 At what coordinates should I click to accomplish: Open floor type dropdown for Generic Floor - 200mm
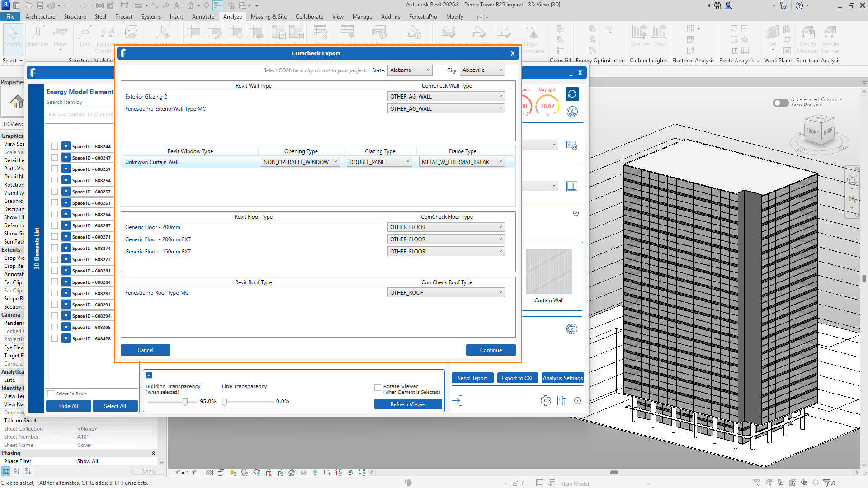(446, 227)
